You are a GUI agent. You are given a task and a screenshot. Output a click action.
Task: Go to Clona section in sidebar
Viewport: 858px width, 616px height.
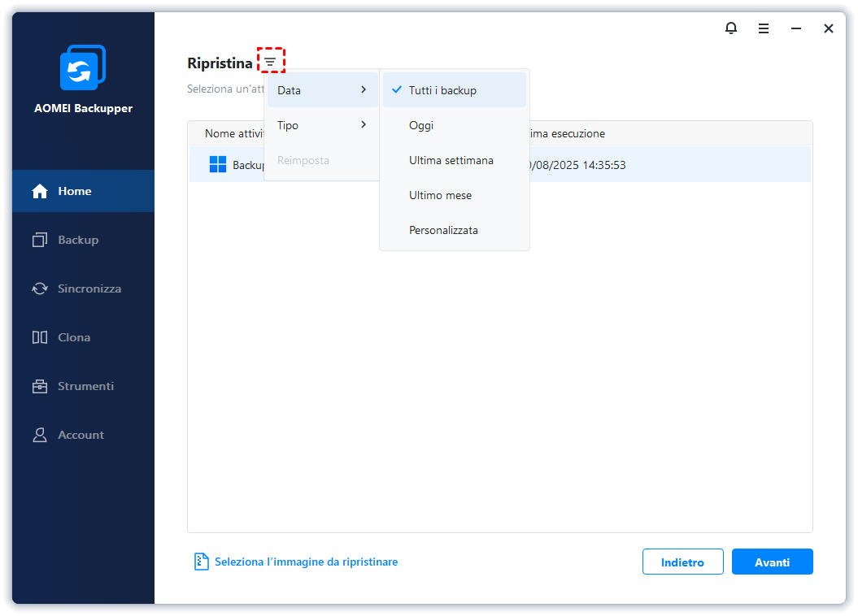(83, 337)
